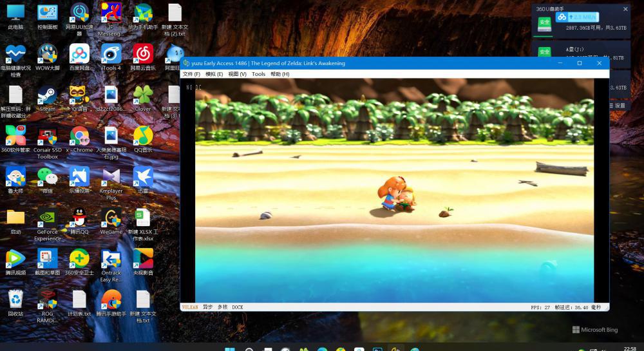Select the 新建 XLSX 工作表.xlsx file
Screen dimensions: 644x351
pos(143,224)
